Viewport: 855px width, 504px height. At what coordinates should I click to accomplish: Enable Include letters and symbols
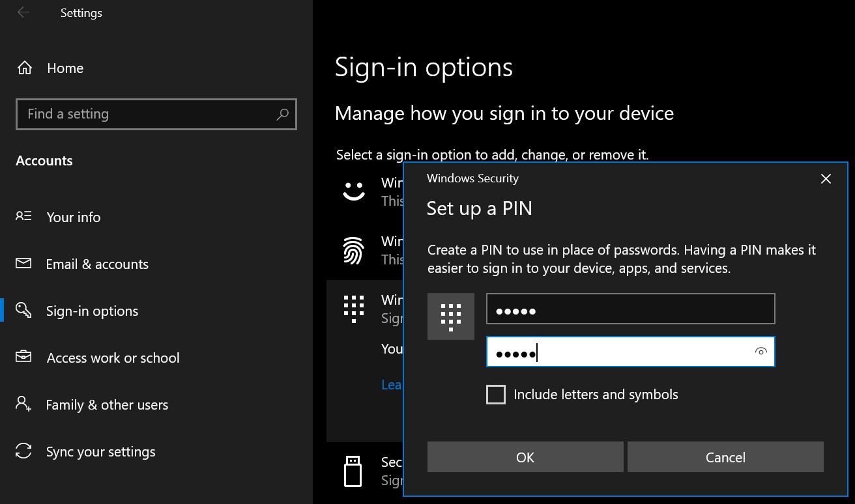coord(496,394)
